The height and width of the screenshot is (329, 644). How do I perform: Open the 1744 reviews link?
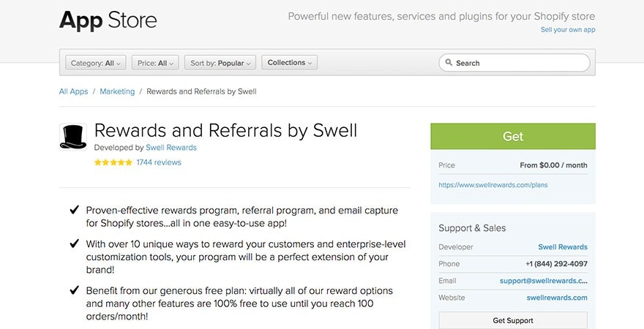tap(159, 162)
